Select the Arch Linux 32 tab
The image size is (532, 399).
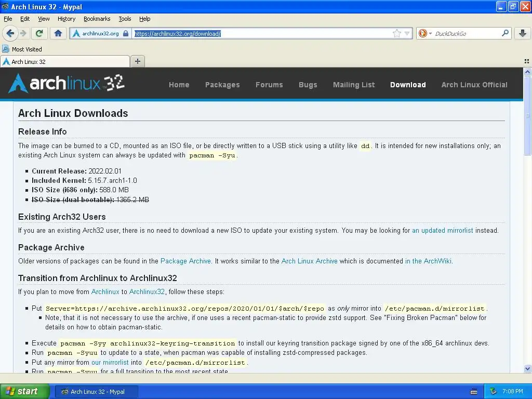click(65, 62)
